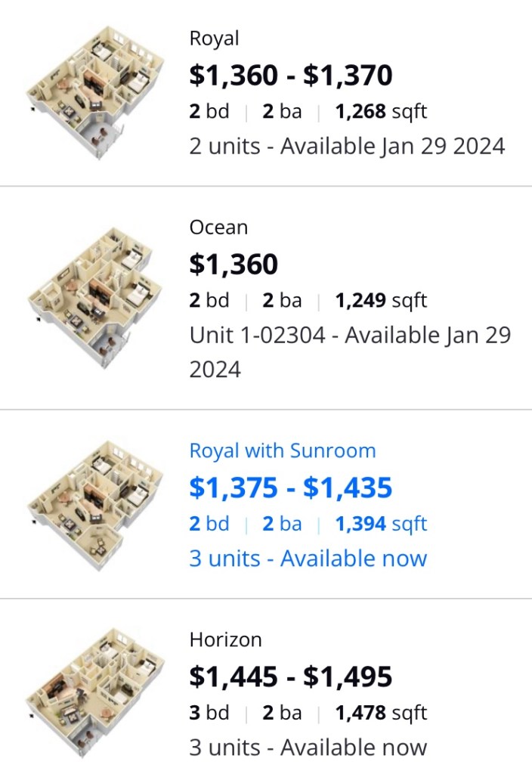The width and height of the screenshot is (532, 774).
Task: Select the Royal plan name
Action: pyautogui.click(x=214, y=39)
